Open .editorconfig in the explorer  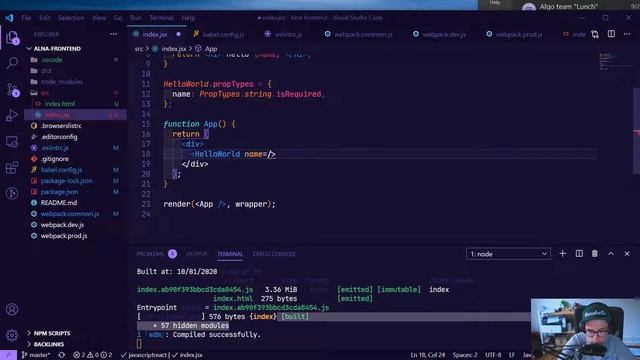coord(59,137)
